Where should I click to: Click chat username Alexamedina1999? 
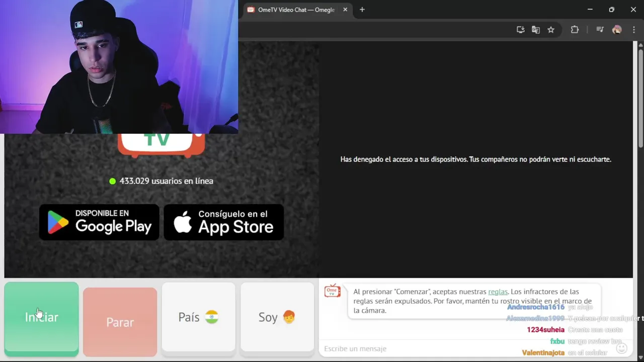point(535,319)
